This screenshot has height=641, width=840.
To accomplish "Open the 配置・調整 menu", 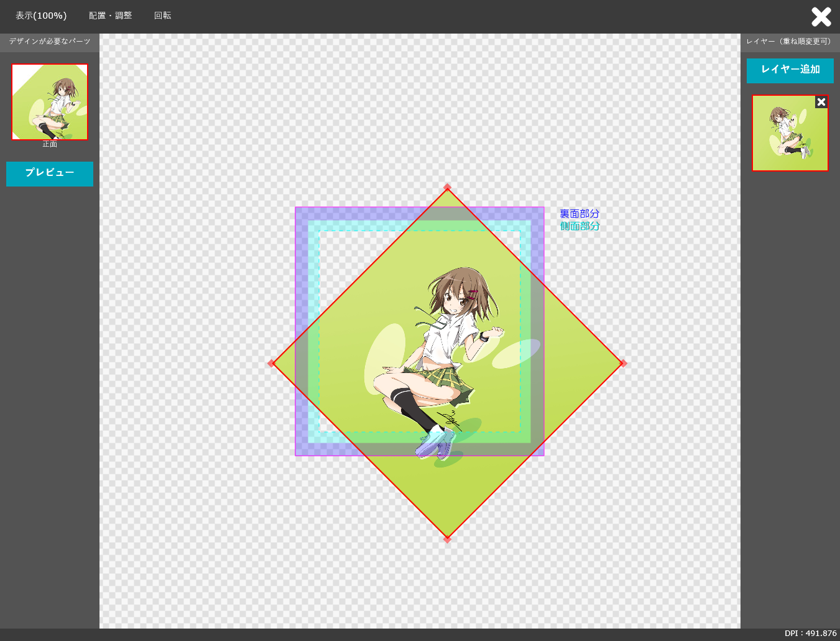I will pos(111,16).
